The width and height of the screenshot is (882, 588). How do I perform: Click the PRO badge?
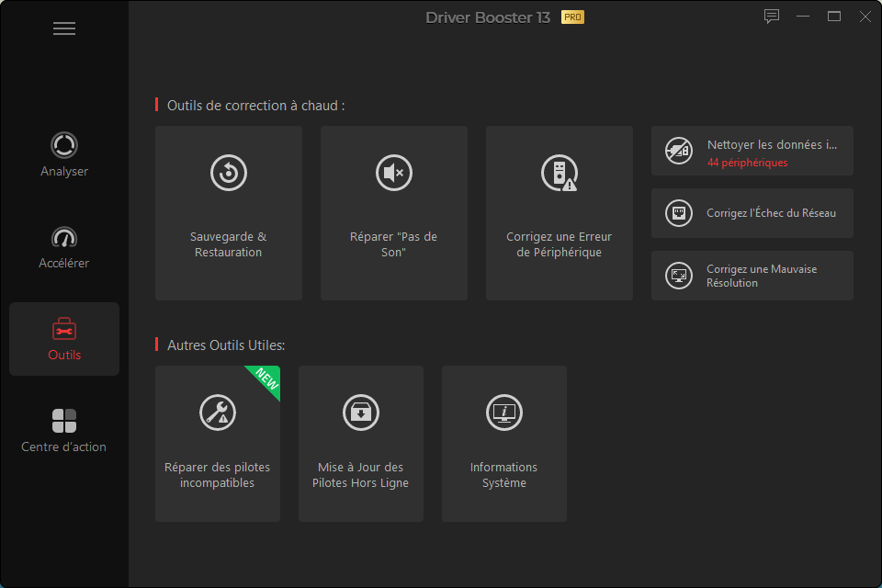572,17
